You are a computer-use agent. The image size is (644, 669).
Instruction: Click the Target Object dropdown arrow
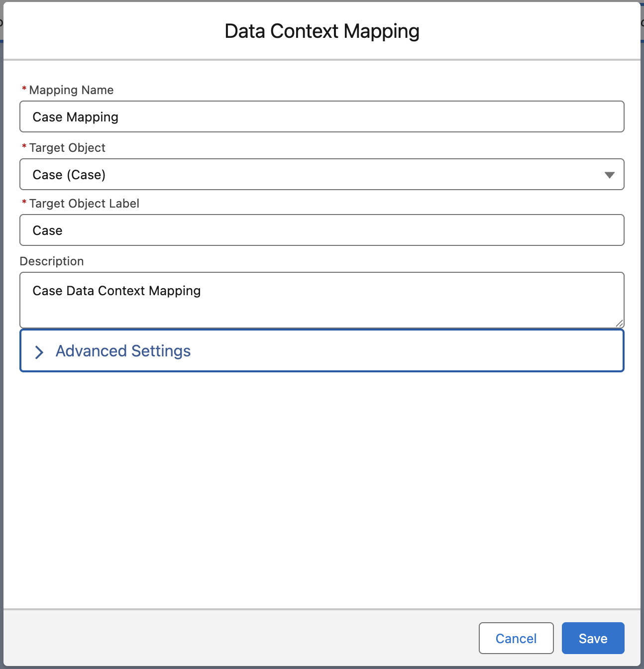click(x=609, y=175)
